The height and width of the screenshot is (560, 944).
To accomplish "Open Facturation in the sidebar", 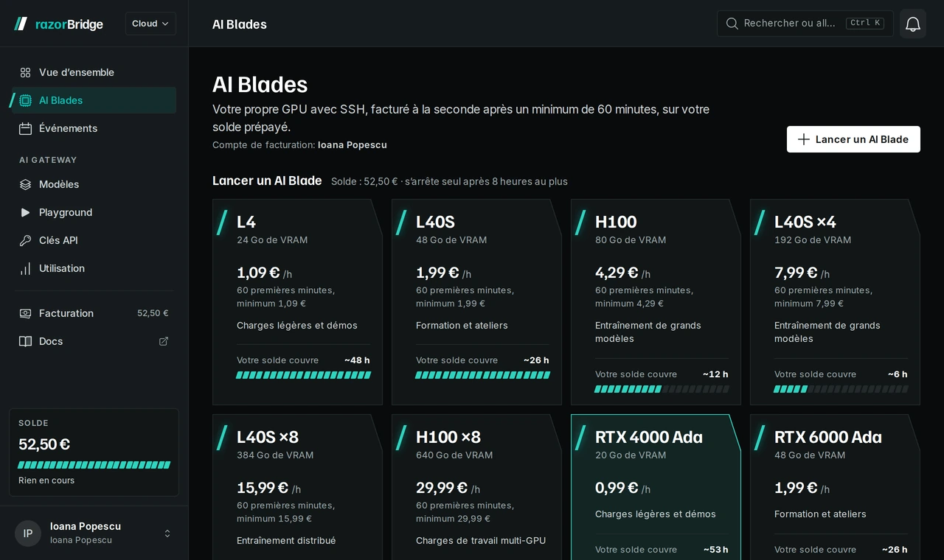I will tap(94, 313).
